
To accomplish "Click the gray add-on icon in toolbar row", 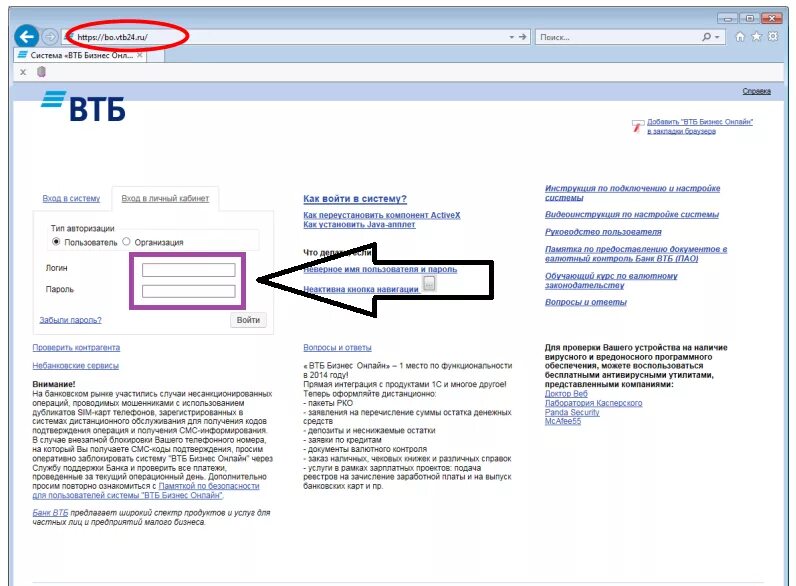I will coord(42,72).
